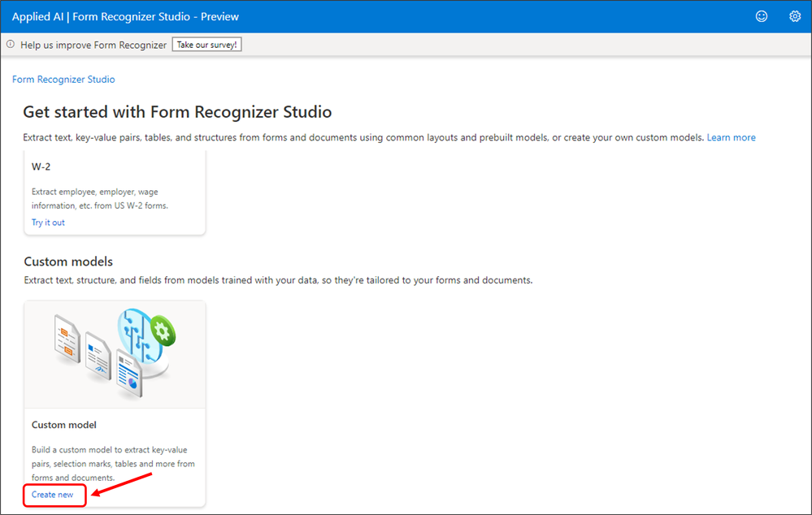Click the Get started with Form Recognizer Studio heading
812x515 pixels.
[177, 112]
